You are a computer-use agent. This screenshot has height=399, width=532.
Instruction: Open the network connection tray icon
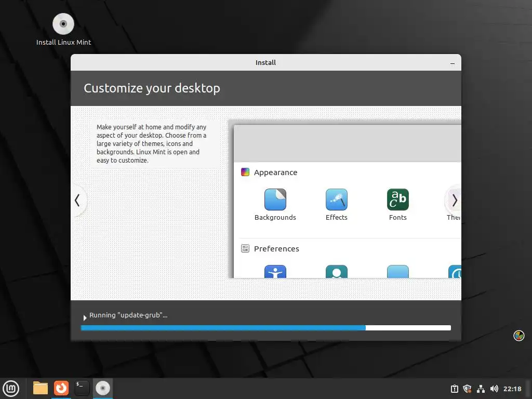point(481,389)
